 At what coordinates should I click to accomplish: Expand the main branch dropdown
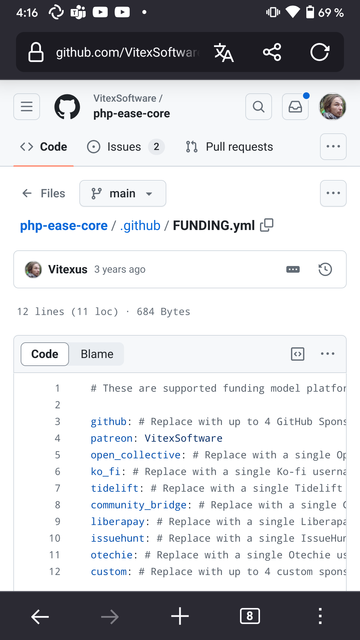123,193
